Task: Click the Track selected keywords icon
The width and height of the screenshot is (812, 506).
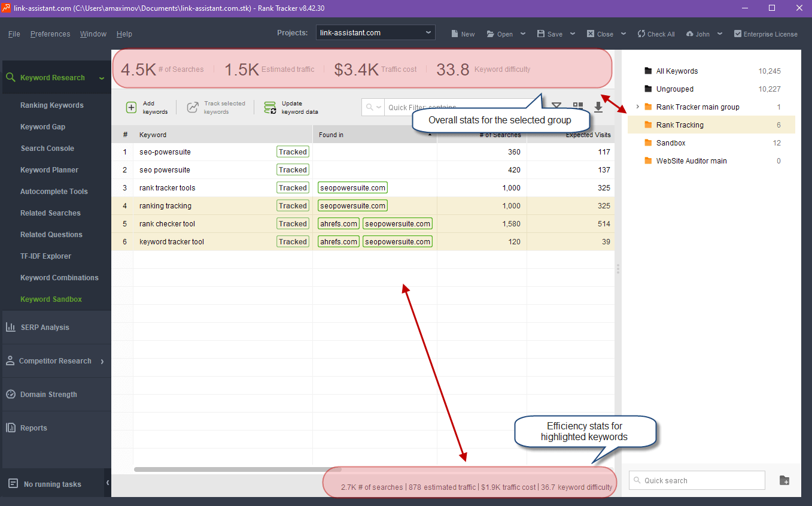Action: pyautogui.click(x=193, y=108)
